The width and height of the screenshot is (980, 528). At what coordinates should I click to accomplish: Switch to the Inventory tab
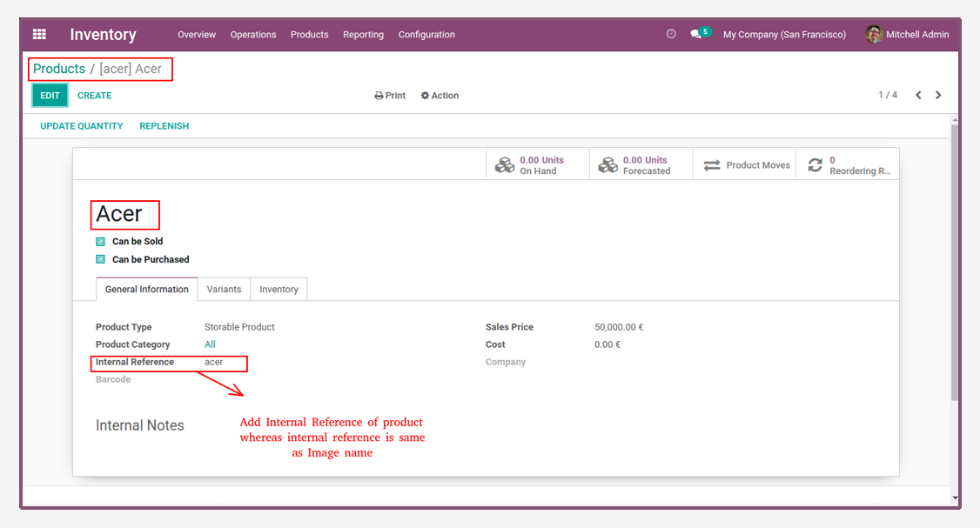point(279,290)
